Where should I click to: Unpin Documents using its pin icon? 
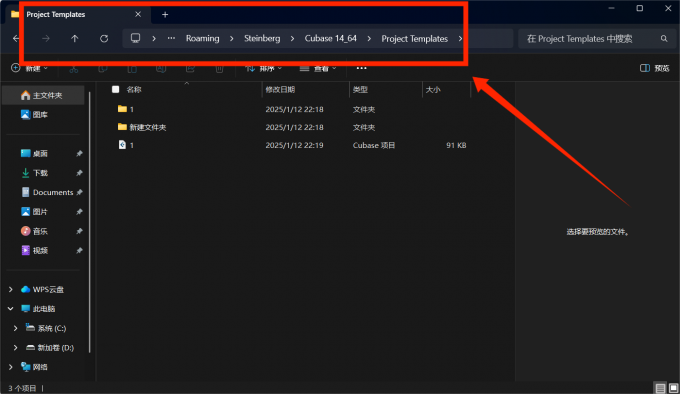point(79,192)
